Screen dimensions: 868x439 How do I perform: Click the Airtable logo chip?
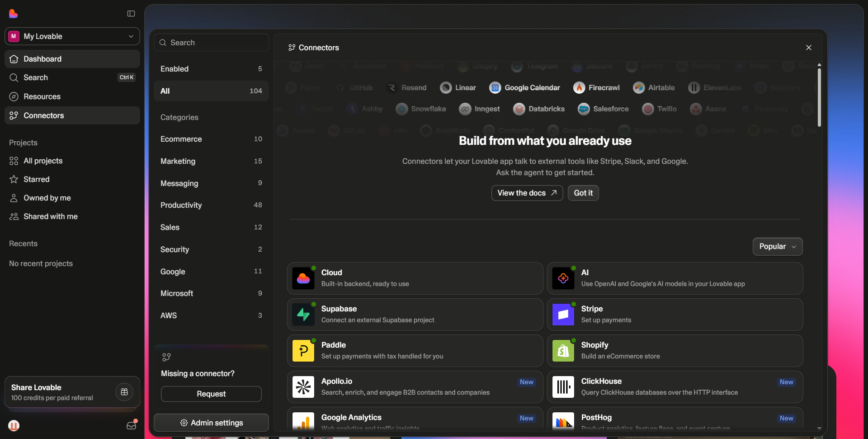pyautogui.click(x=654, y=88)
